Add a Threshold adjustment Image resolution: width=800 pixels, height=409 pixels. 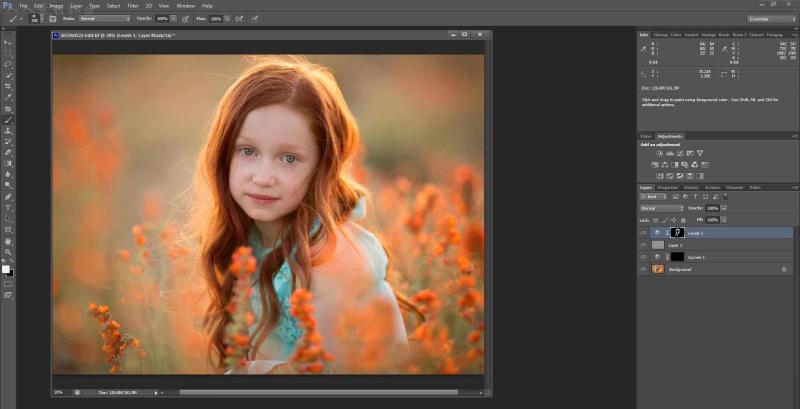click(680, 176)
